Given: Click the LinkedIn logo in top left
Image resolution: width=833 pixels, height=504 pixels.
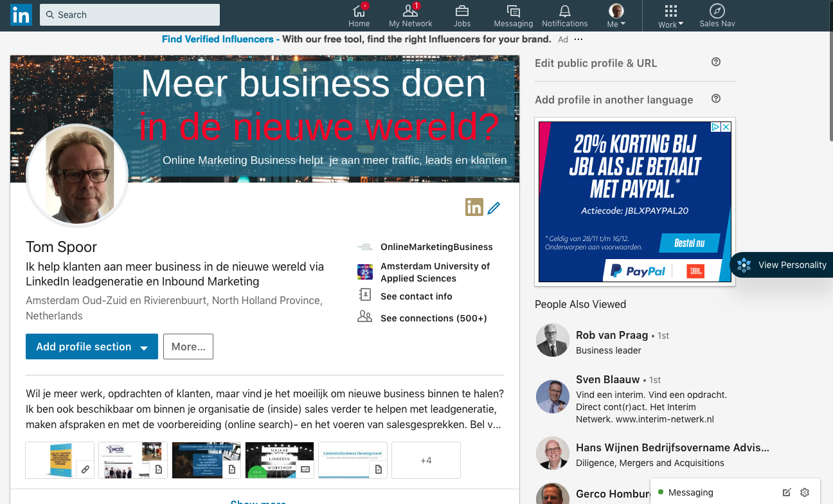Looking at the screenshot, I should (21, 14).
